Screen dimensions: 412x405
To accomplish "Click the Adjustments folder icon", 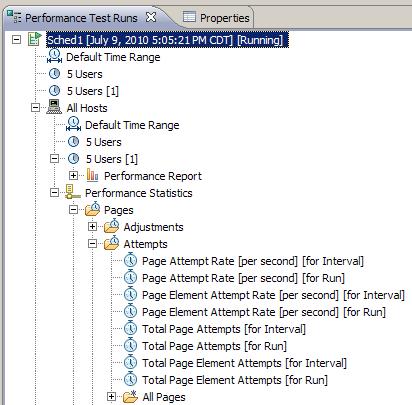I will [x=112, y=226].
